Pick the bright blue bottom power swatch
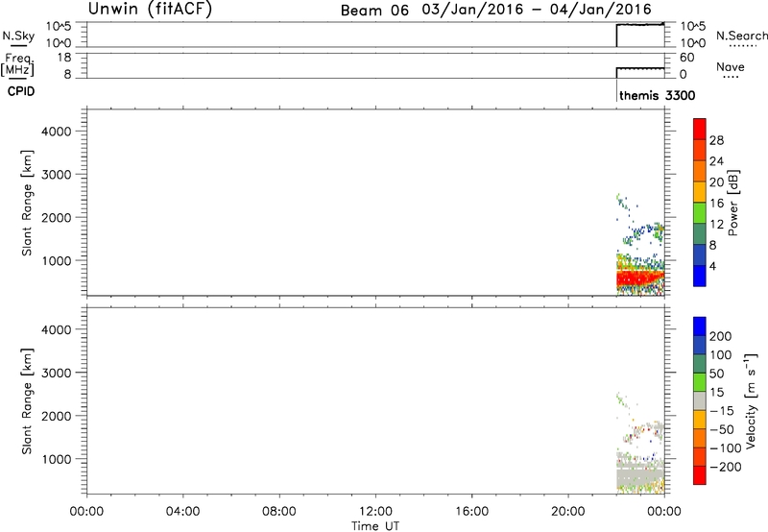The width and height of the screenshot is (768, 532). coord(700,276)
